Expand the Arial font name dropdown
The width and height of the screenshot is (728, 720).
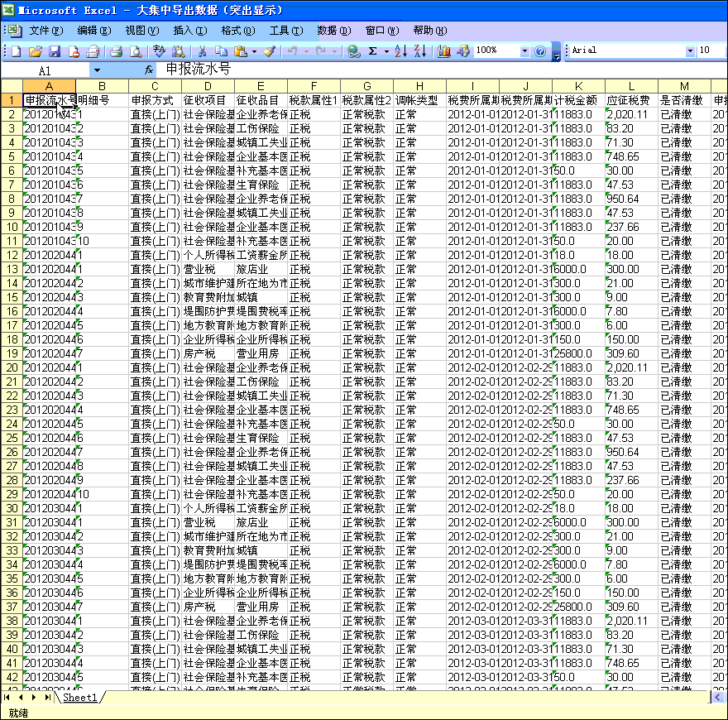point(690,51)
